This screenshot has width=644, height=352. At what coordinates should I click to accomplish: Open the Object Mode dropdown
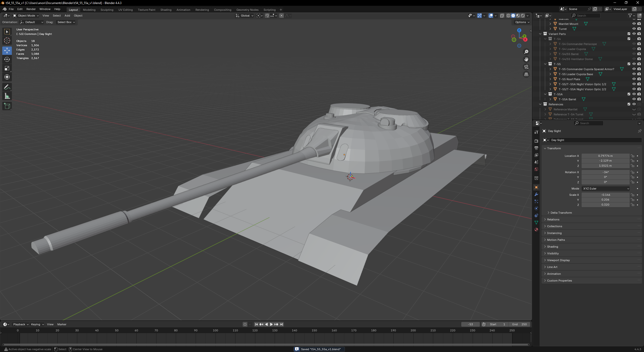point(26,16)
